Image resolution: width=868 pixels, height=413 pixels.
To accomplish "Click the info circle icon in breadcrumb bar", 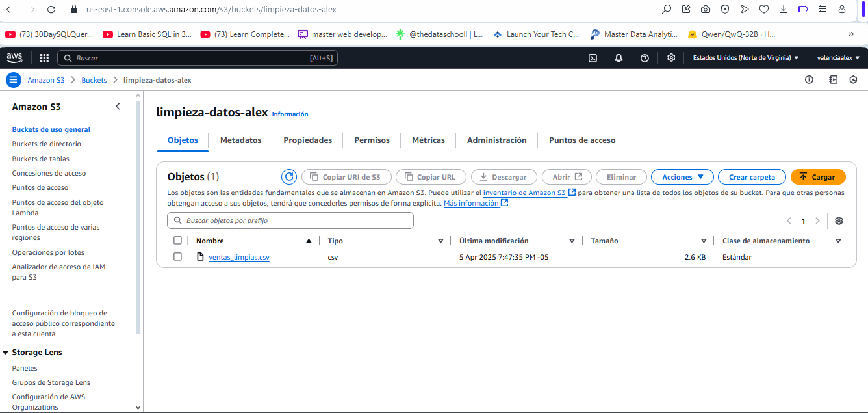I will click(809, 80).
